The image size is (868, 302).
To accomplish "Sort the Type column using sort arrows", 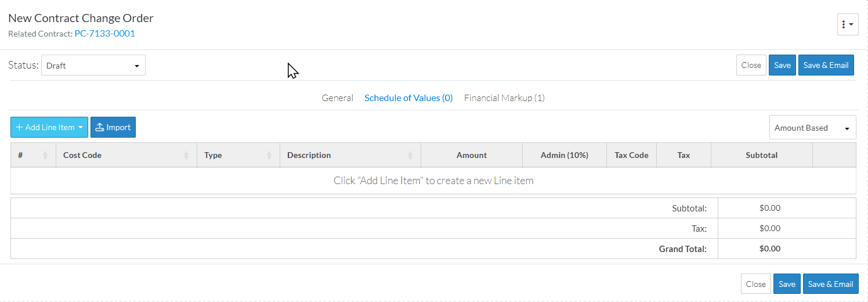I will [269, 155].
